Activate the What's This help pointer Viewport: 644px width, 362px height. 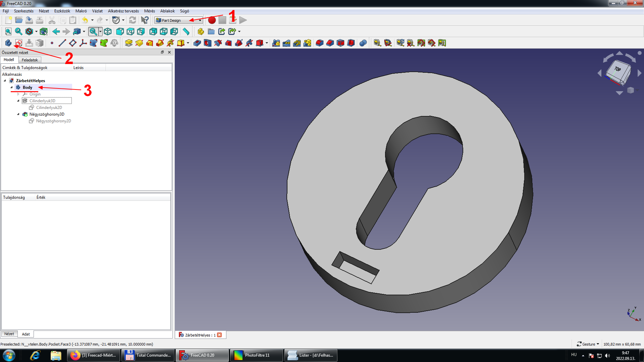click(145, 20)
